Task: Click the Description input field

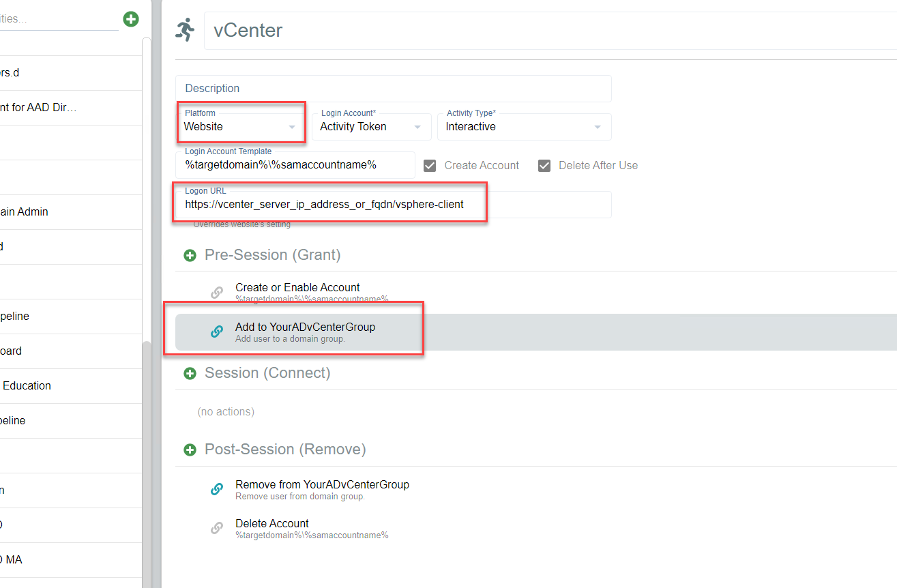Action: (393, 89)
